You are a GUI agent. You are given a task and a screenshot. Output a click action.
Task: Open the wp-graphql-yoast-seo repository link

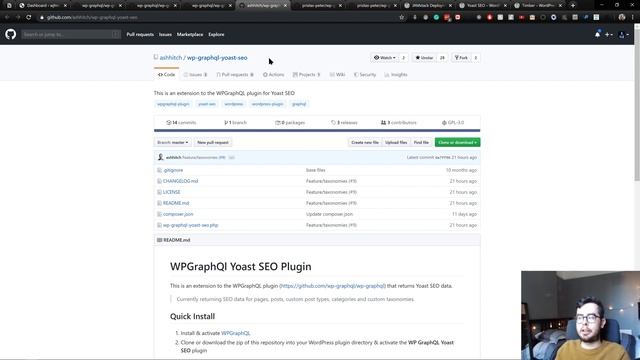point(217,58)
